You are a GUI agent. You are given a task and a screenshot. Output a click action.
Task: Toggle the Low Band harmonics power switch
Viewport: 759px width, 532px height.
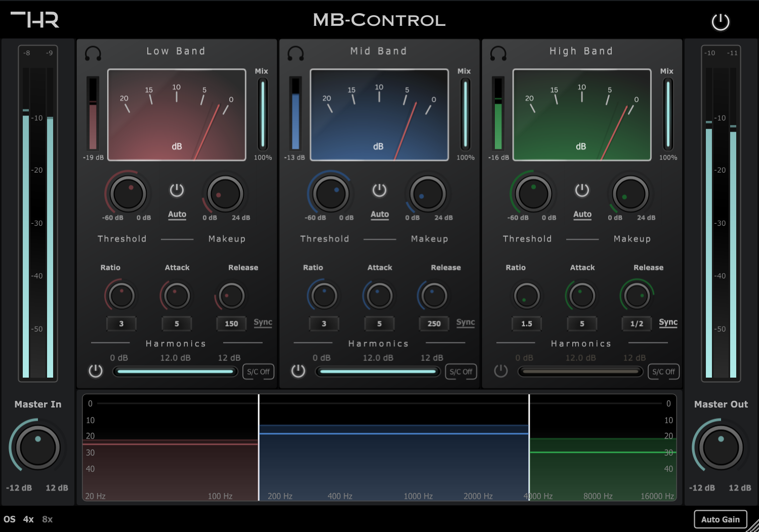click(95, 371)
